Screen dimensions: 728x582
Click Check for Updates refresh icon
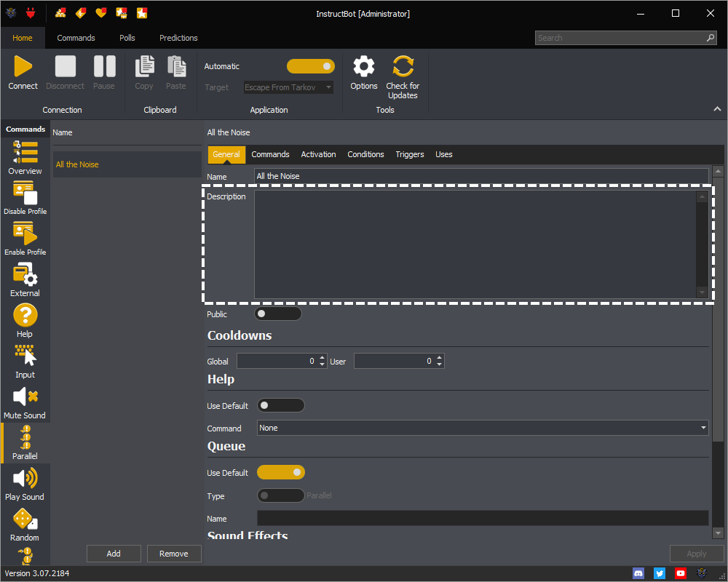click(x=403, y=66)
